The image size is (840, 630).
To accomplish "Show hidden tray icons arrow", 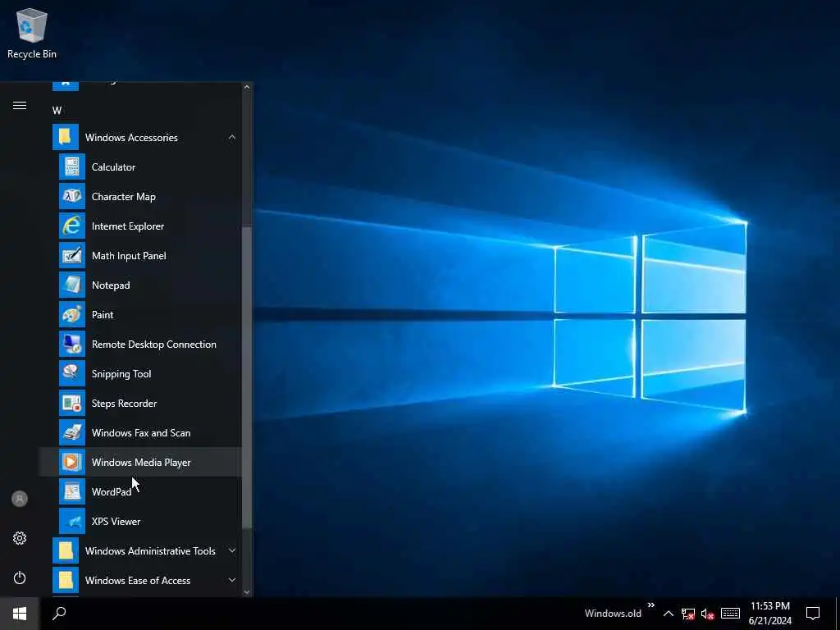I will click(x=668, y=614).
